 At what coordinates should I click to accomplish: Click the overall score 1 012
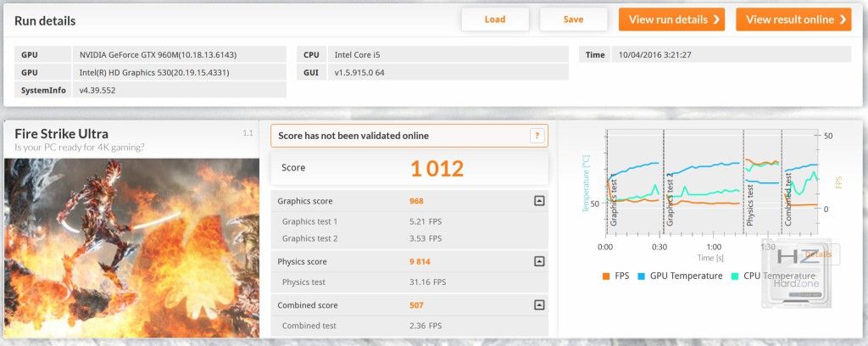[x=437, y=168]
